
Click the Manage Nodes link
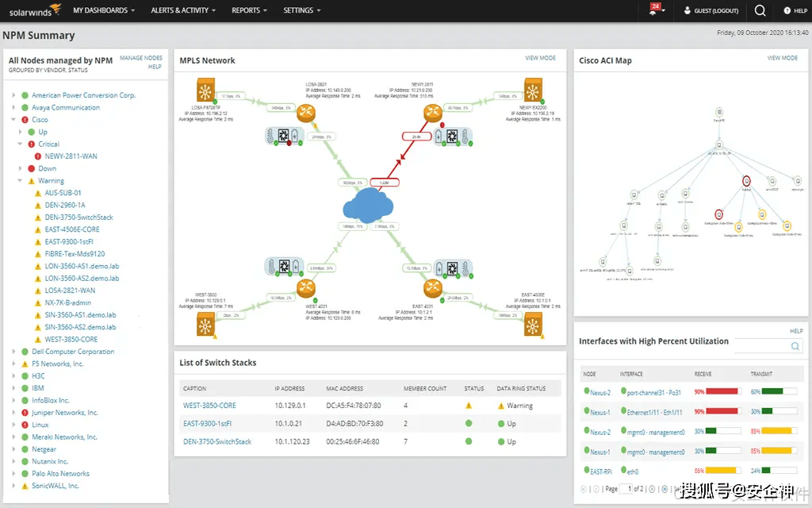click(141, 58)
